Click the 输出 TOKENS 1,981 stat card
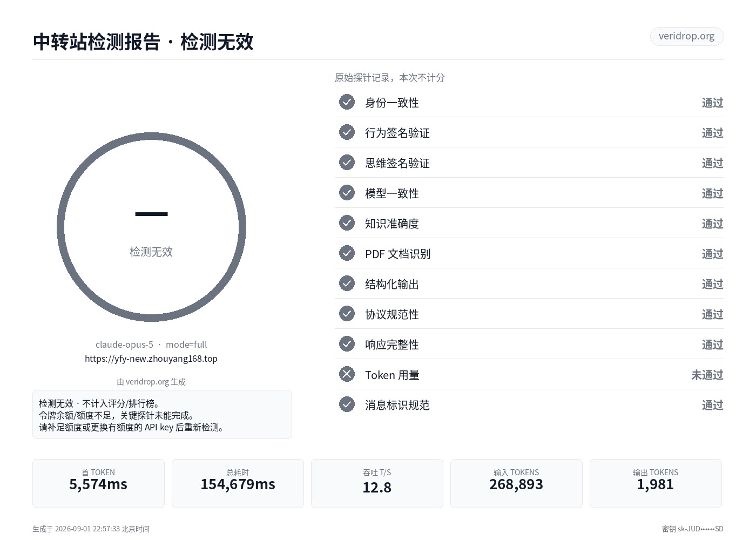The height and width of the screenshot is (540, 756). pyautogui.click(x=656, y=483)
